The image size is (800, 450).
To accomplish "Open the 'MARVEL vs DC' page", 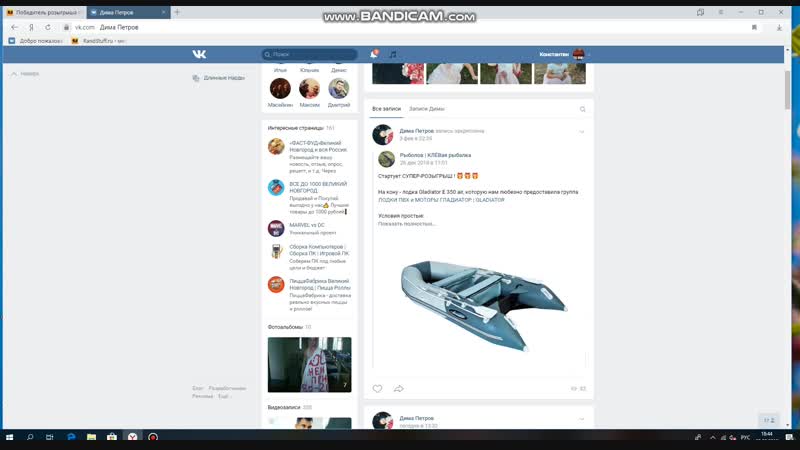I will click(x=307, y=225).
